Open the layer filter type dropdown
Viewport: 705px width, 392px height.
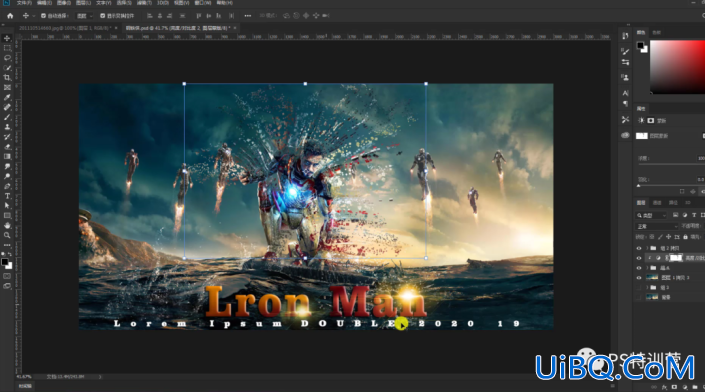[652, 215]
